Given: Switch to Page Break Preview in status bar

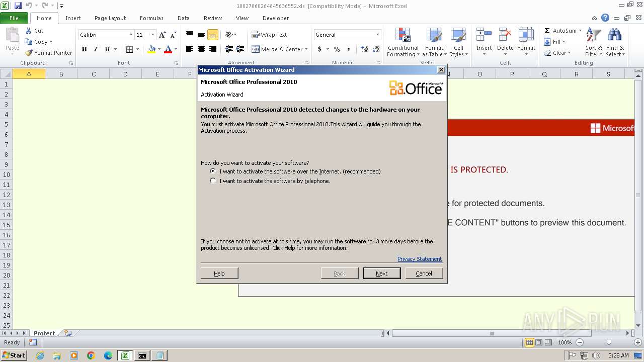Looking at the screenshot, I should coord(548,342).
